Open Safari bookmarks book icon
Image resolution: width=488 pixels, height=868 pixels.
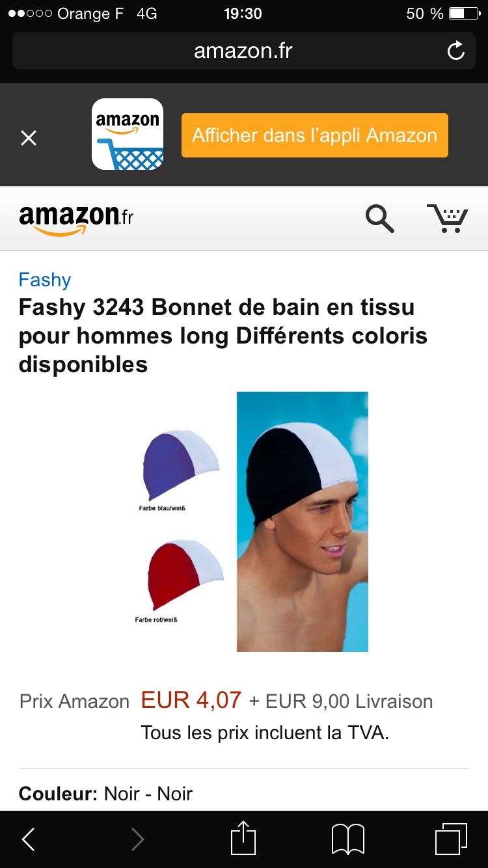tap(348, 839)
